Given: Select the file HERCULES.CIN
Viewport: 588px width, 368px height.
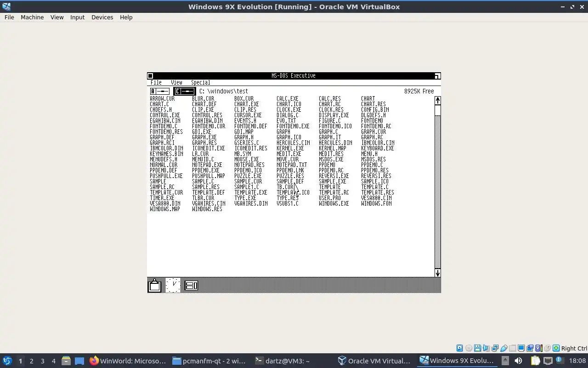Looking at the screenshot, I should click(x=293, y=143).
